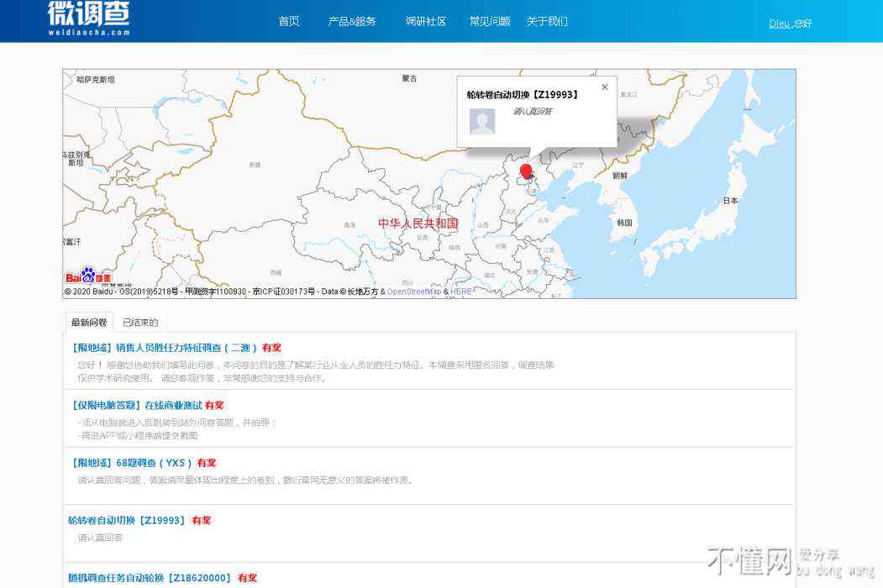
Task: Open the 产品&服务 menu item
Action: pyautogui.click(x=352, y=21)
